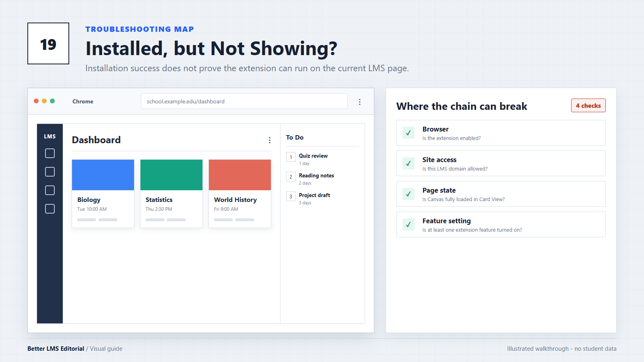The image size is (644, 362).
Task: Select the Reading notes to-do item
Action: [x=316, y=179]
